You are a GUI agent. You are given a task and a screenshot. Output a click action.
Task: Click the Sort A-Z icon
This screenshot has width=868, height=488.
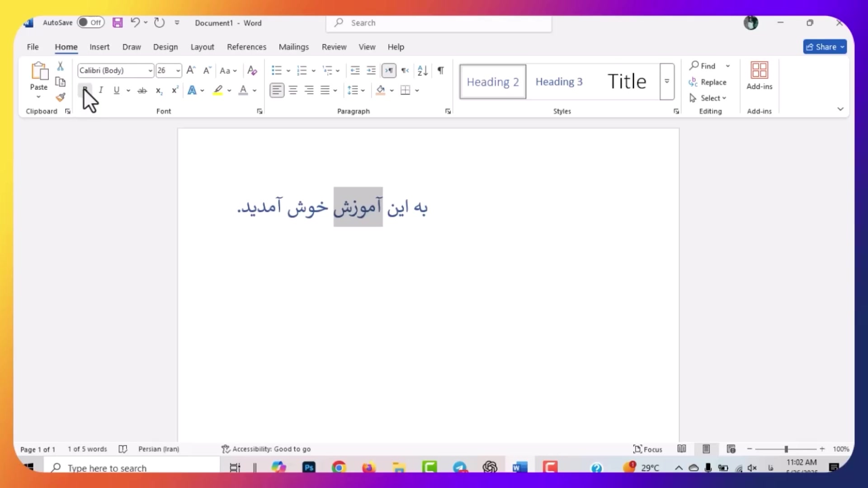click(423, 70)
